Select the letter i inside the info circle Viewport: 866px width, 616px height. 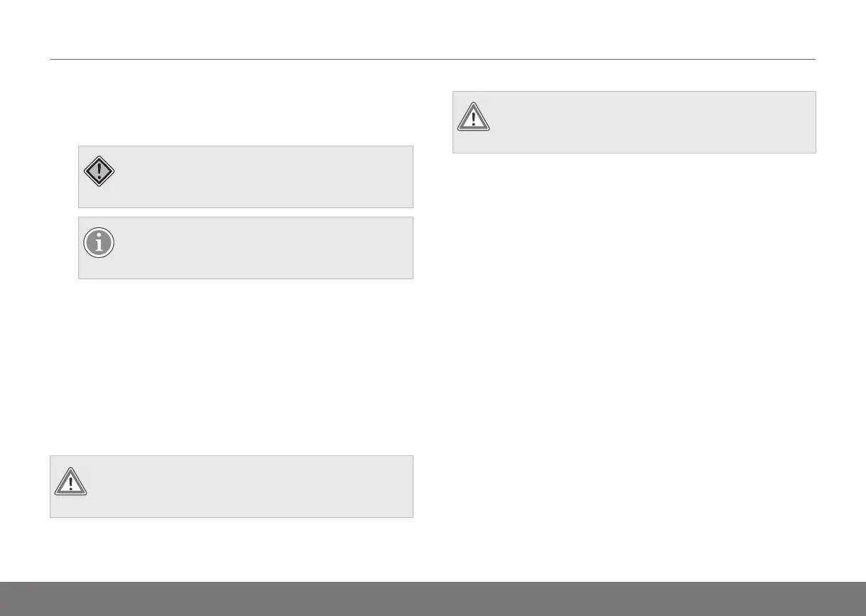99,243
